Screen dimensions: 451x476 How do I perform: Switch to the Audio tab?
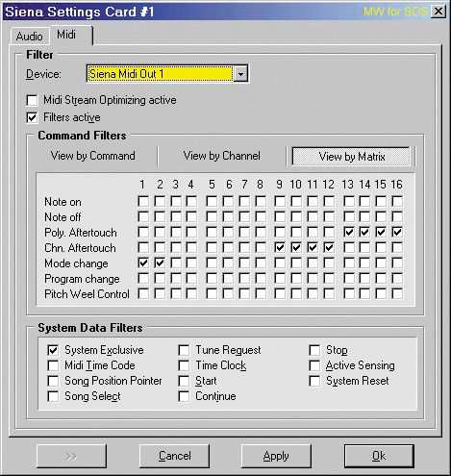30,37
